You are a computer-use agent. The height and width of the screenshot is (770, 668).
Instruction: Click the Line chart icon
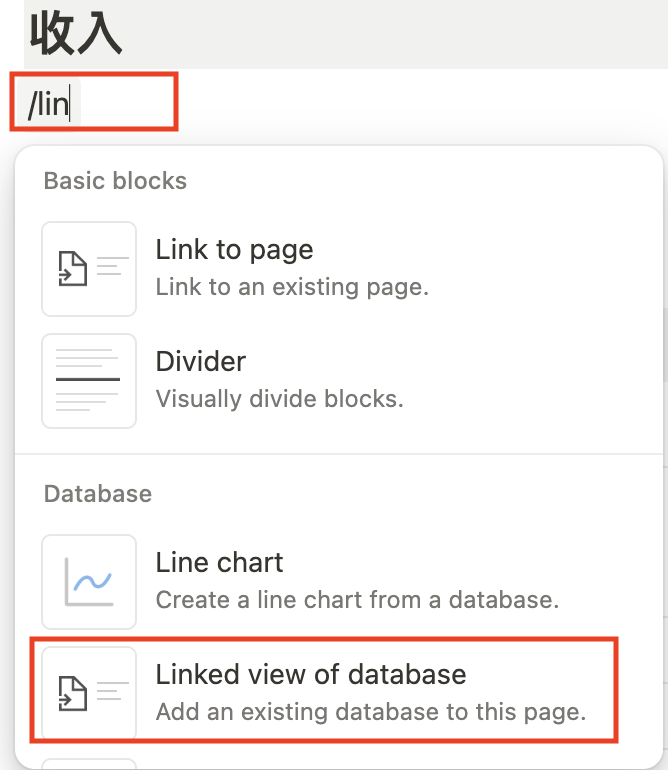(x=88, y=581)
